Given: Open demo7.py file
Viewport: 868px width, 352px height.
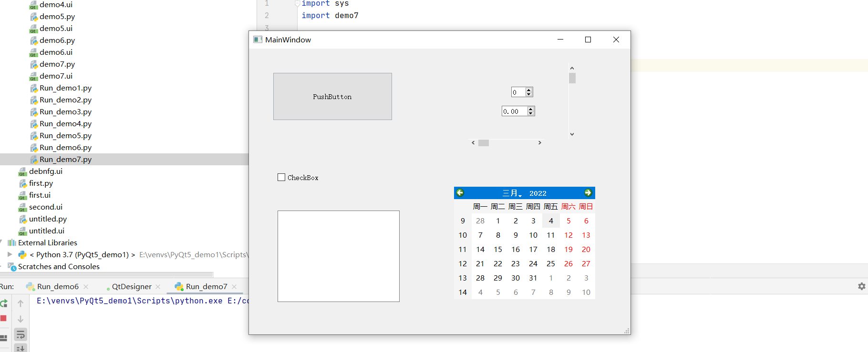Looking at the screenshot, I should pos(57,64).
